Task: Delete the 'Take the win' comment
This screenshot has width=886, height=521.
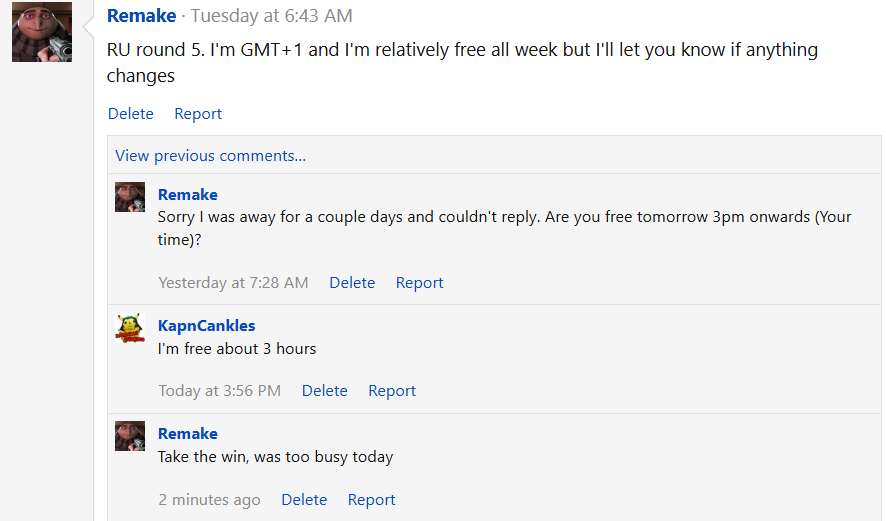Action: [x=304, y=500]
